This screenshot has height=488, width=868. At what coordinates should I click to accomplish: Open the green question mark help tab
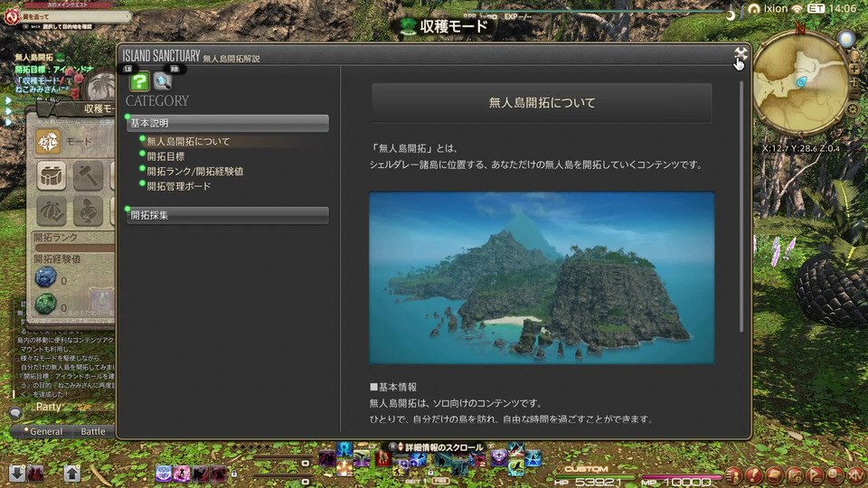(x=139, y=82)
